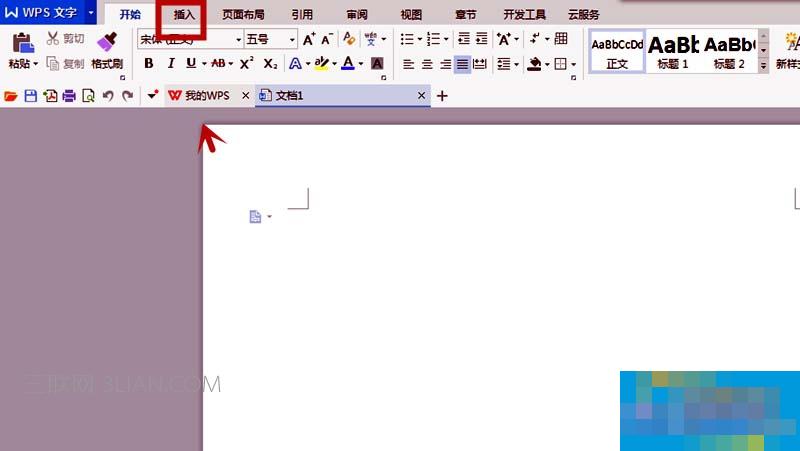Toggle strikethrough AB formatting
This screenshot has height=451, width=800.
(x=218, y=63)
